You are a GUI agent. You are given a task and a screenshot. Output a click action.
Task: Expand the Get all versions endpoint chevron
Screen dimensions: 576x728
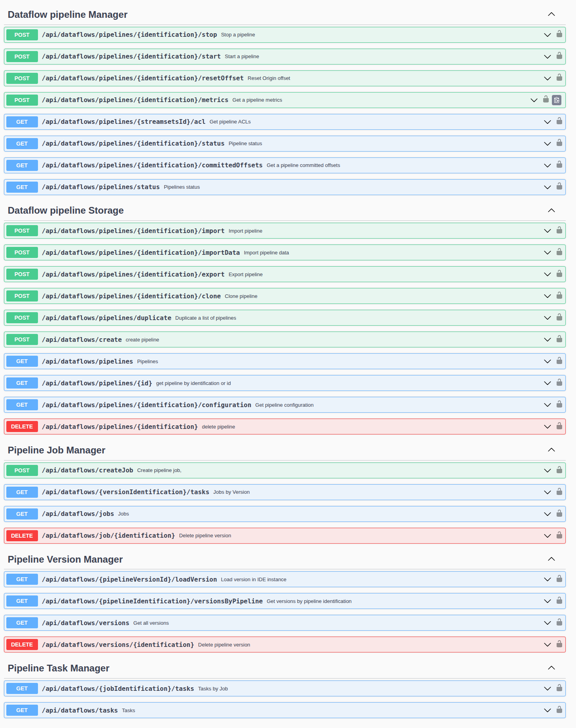pyautogui.click(x=547, y=623)
